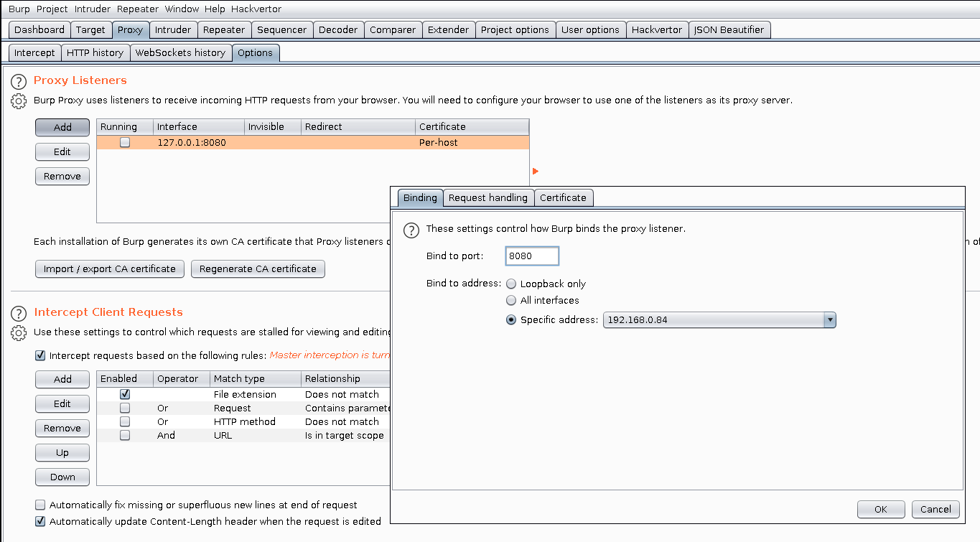Switch to the Extender tab
Image resolution: width=980 pixels, height=542 pixels.
click(x=448, y=29)
